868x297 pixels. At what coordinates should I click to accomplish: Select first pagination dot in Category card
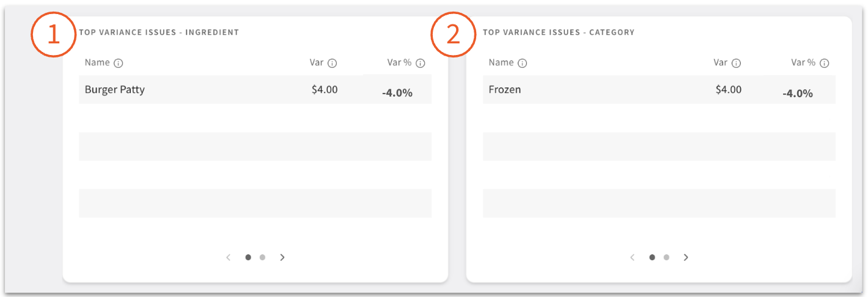[652, 257]
